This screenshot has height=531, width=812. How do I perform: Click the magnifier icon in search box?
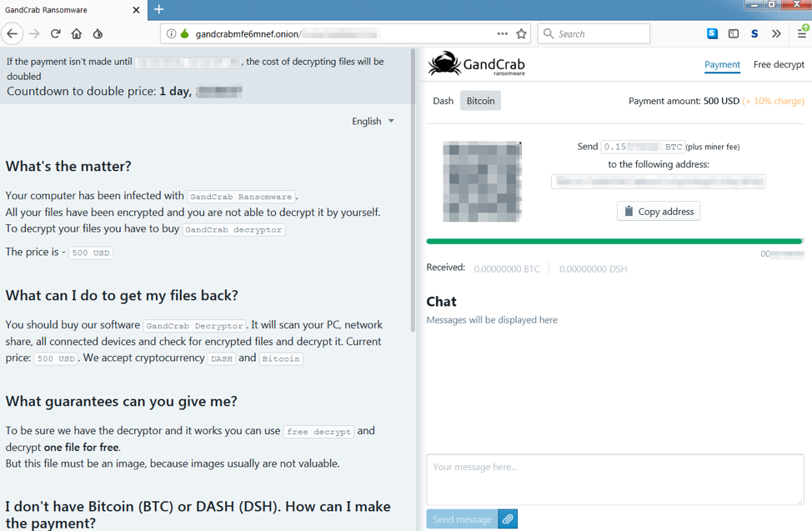[549, 34]
